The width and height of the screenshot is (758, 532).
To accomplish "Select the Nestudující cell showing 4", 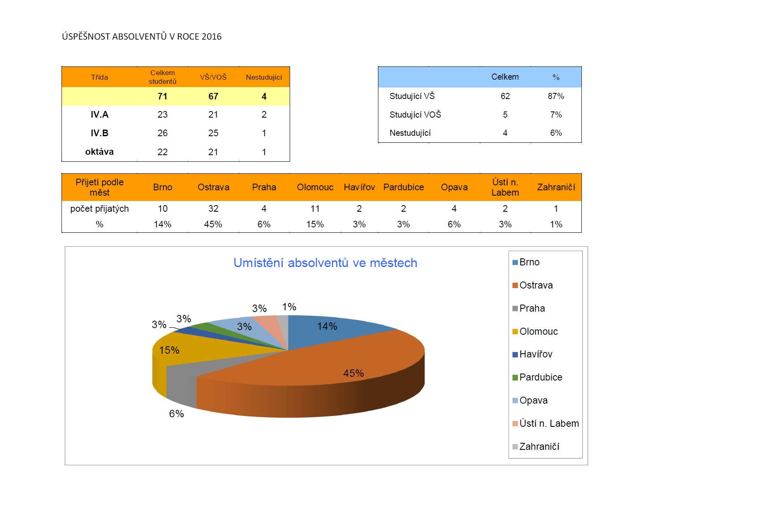I will [x=265, y=97].
